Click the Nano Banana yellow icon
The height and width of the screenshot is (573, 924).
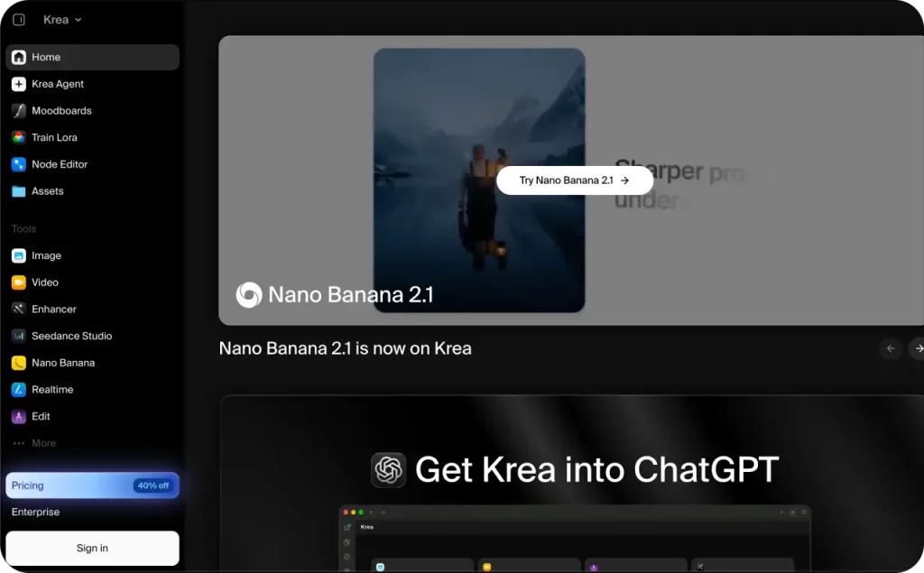point(19,363)
